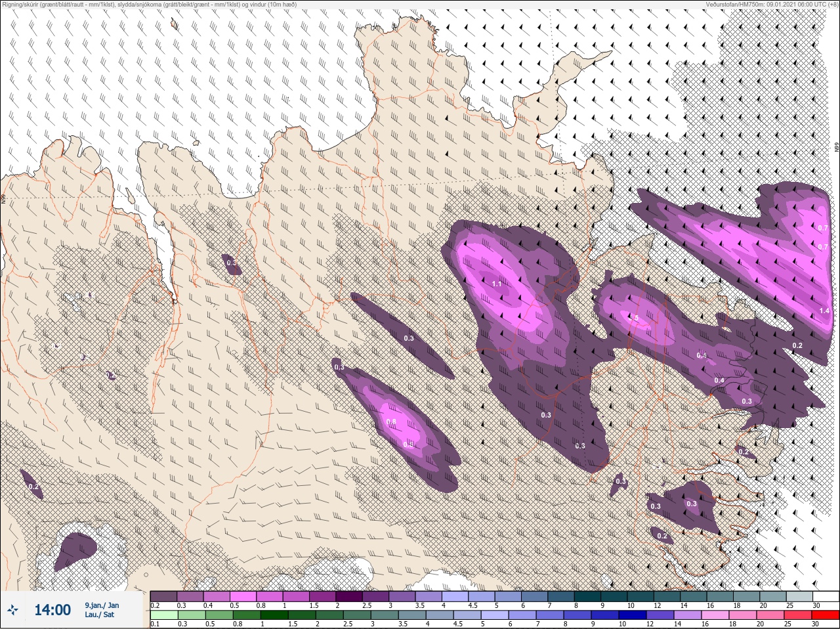
Task: Select the dark green 1–1.5 swatch in the lower scale
Action: [274, 615]
